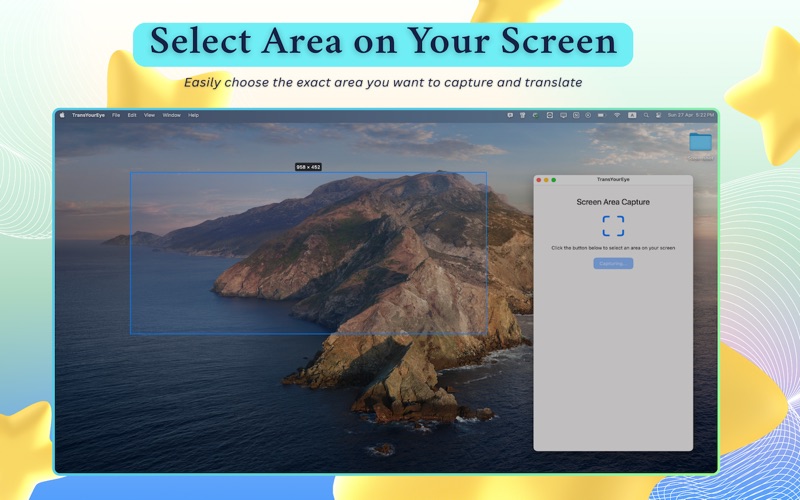Click the 958 × 452 selection size label
The height and width of the screenshot is (500, 800).
click(308, 167)
